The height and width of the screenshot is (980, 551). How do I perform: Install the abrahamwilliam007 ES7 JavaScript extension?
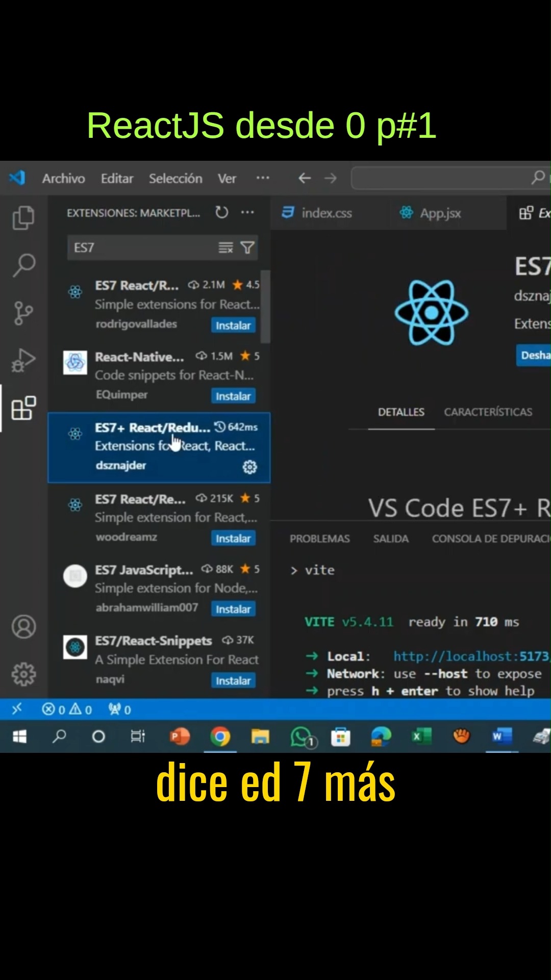(233, 609)
